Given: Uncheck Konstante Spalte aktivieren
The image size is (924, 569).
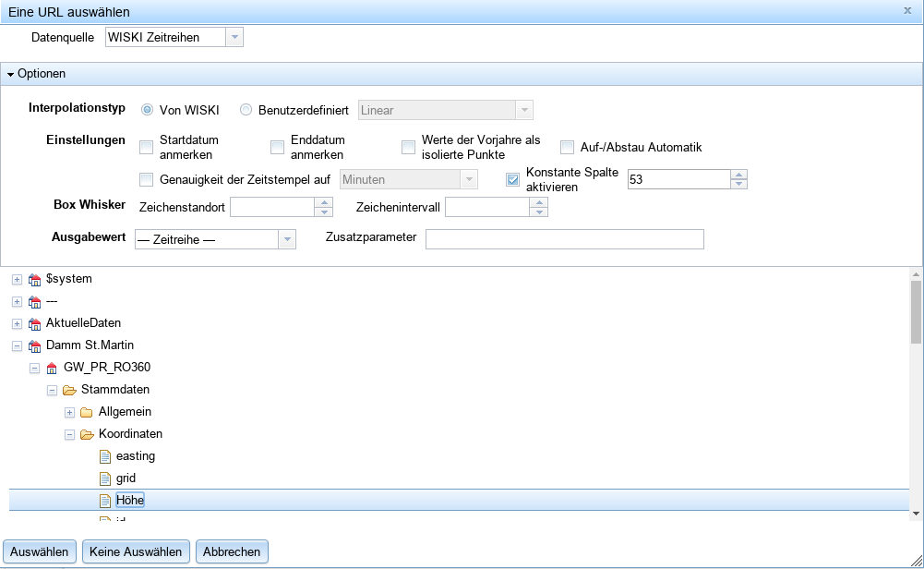Looking at the screenshot, I should [512, 179].
